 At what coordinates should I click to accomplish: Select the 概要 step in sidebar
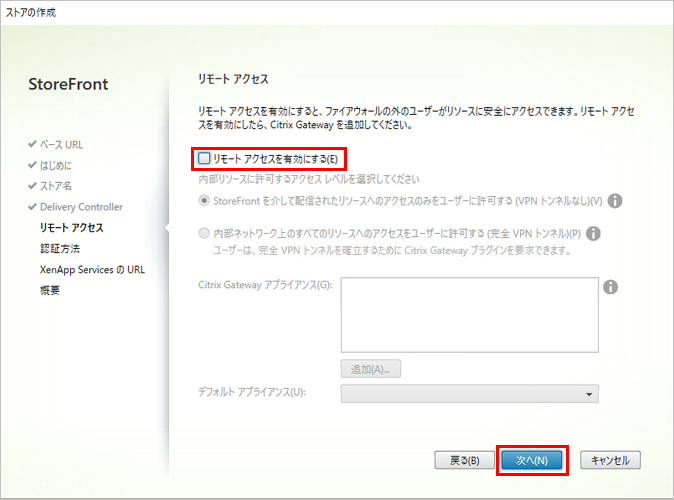50,291
